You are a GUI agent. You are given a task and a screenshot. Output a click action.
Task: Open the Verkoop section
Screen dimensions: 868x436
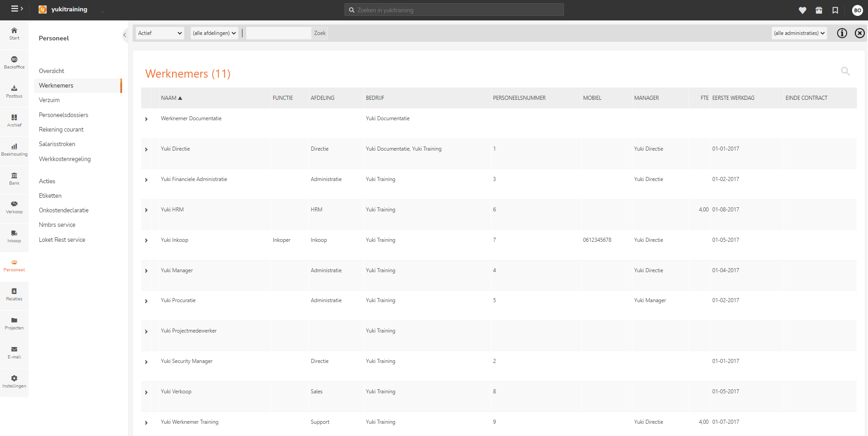[x=14, y=207]
